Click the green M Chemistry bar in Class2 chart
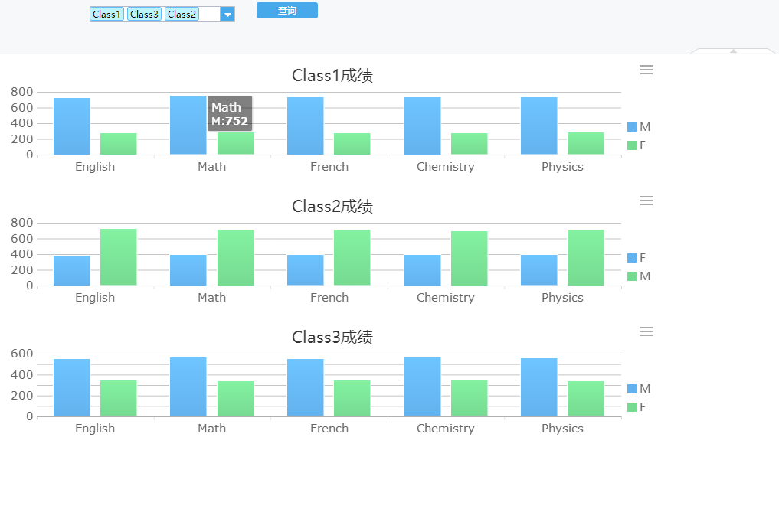Screen dimensions: 779x532 click(470, 259)
